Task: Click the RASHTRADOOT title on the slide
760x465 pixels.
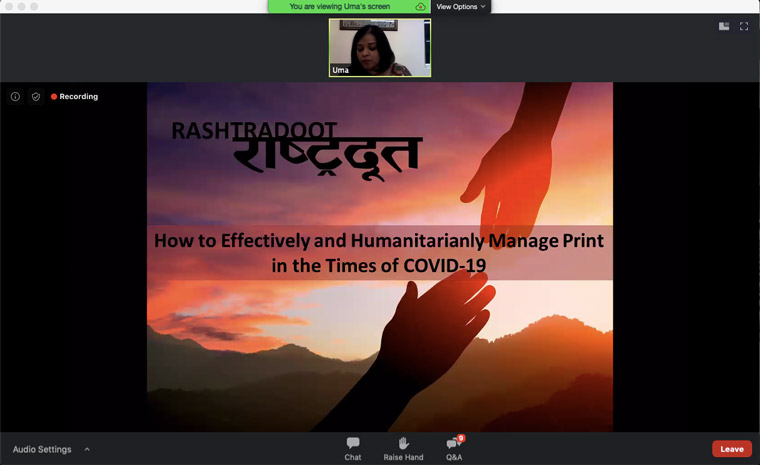Action: pos(254,131)
